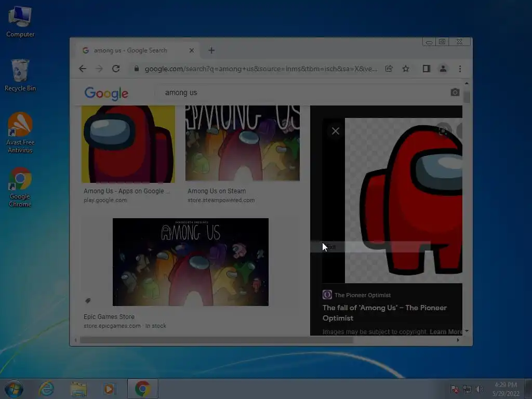The height and width of the screenshot is (399, 532).
Task: Open the Windows Start menu orb
Action: pyautogui.click(x=14, y=389)
